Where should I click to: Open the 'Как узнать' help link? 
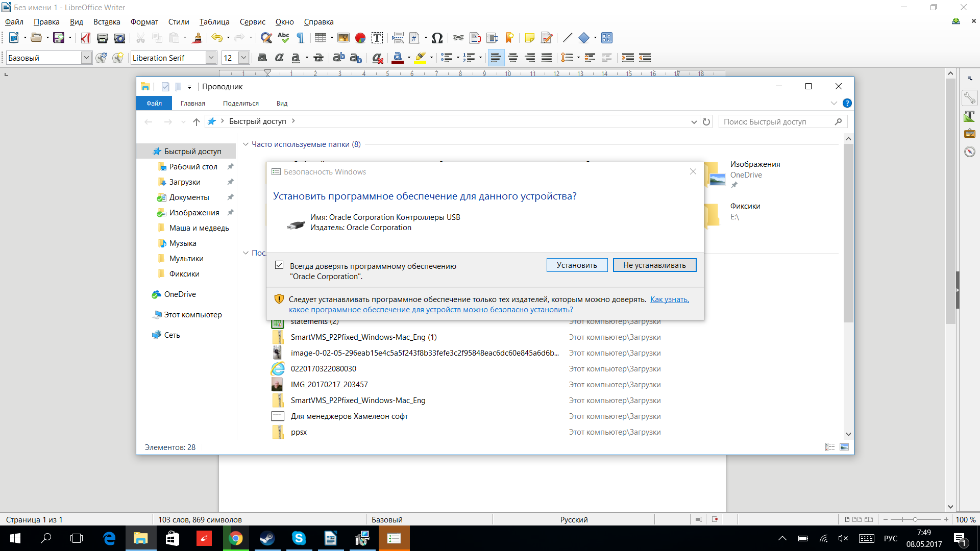click(670, 299)
